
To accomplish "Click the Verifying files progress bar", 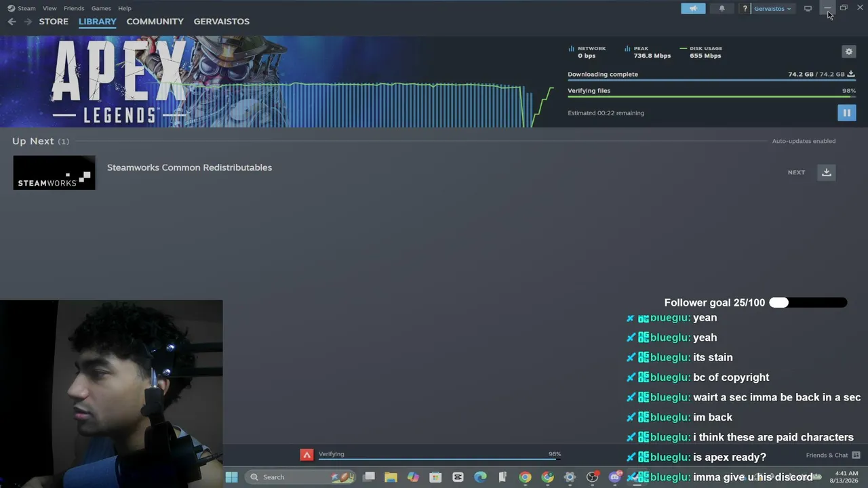I will 711,96.
